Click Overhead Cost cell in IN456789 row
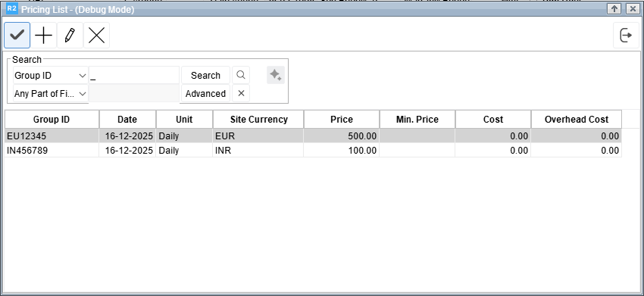Viewport: 644px width, 296px height. 577,150
